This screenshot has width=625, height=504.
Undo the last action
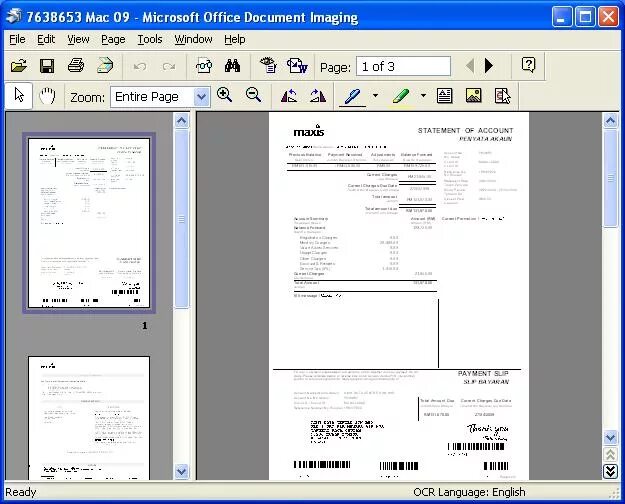(140, 66)
